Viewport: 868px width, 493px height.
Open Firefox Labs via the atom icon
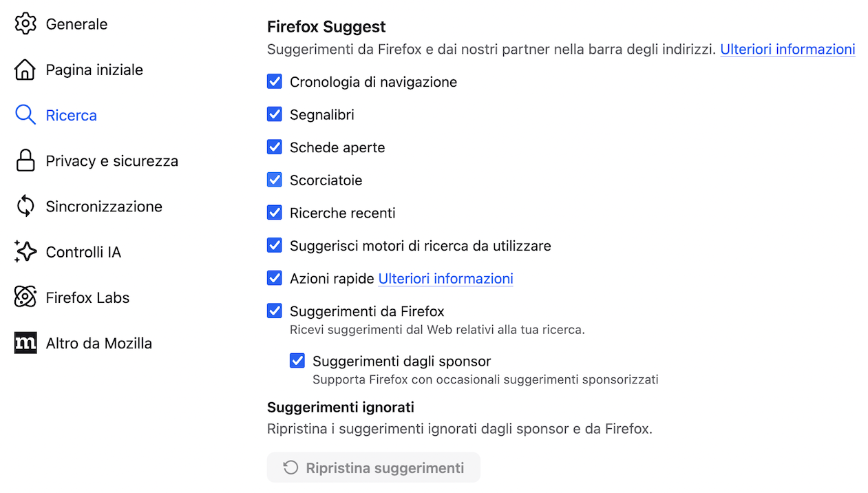tap(25, 297)
